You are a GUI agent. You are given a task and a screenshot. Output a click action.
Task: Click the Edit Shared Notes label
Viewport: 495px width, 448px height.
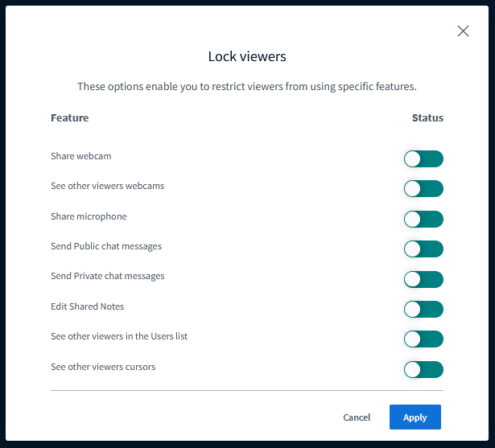(87, 306)
